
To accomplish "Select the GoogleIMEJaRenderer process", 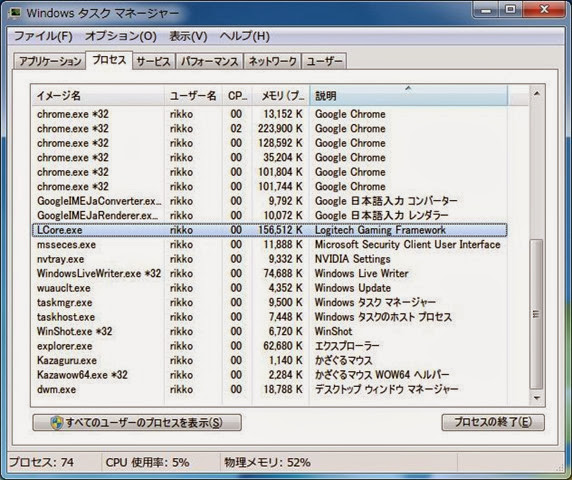I will point(270,215).
